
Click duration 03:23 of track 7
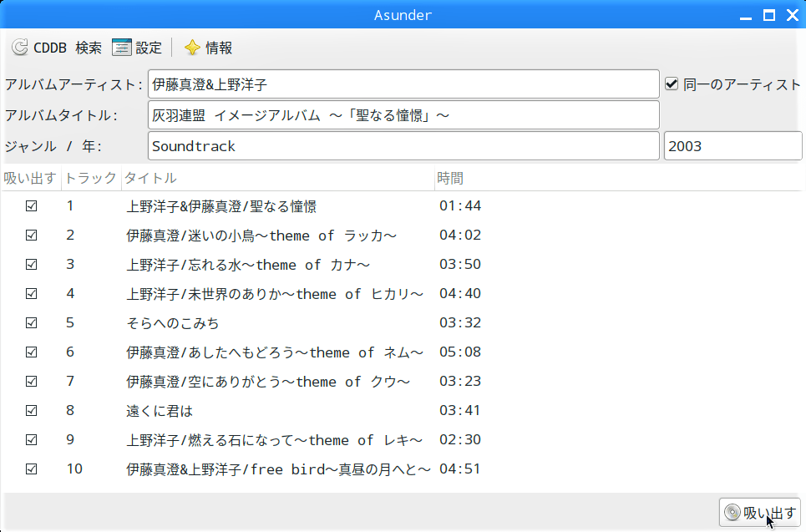(x=460, y=382)
